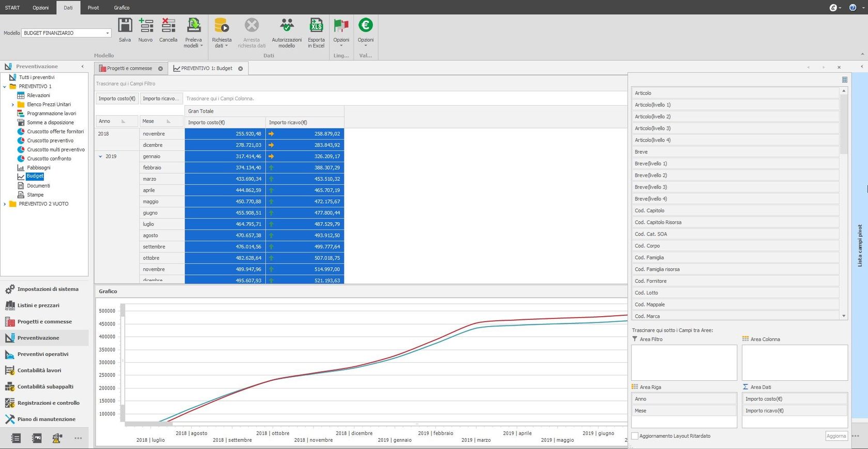Select Cruscotto preventivo in the tree

[50, 141]
